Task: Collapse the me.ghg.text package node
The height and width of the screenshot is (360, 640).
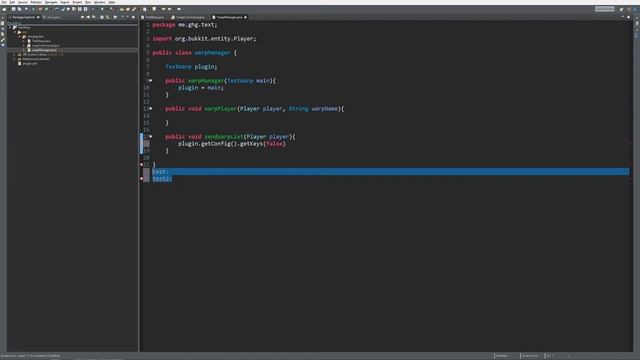Action: point(19,36)
